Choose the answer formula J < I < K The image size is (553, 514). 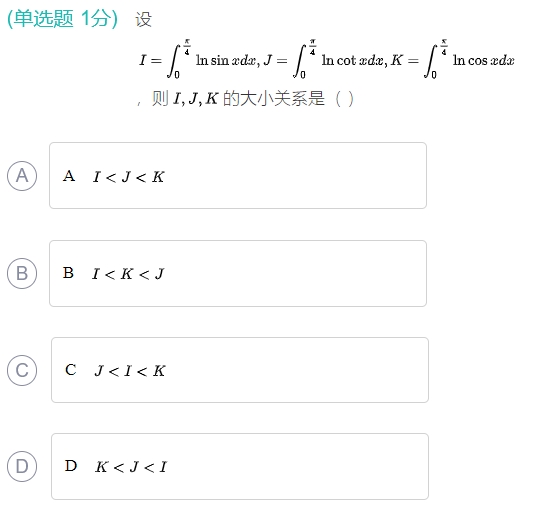pos(130,371)
